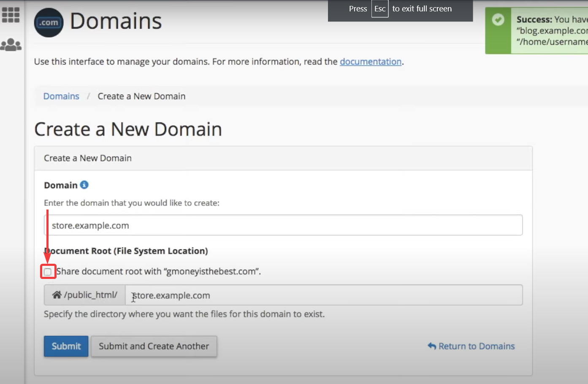This screenshot has height=384, width=588.
Task: Click the Esc key hint in fullscreen banner
Action: tap(380, 9)
